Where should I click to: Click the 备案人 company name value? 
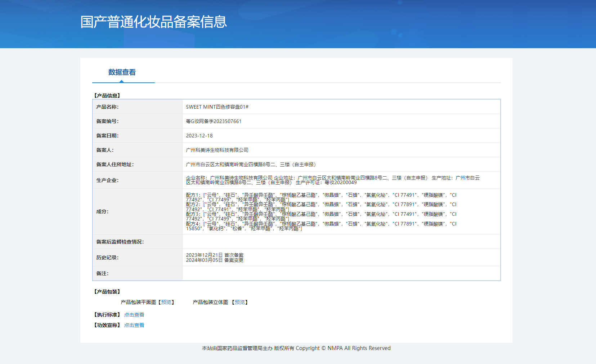217,150
